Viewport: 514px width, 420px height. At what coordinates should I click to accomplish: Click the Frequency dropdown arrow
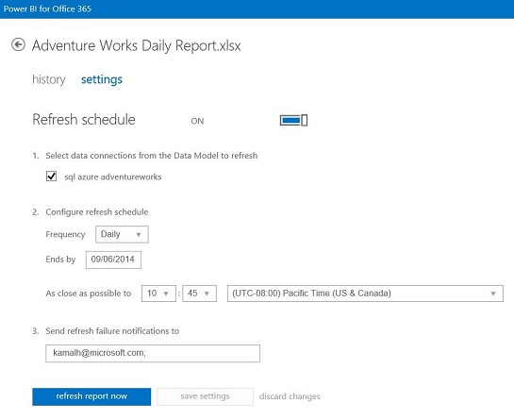pos(139,235)
